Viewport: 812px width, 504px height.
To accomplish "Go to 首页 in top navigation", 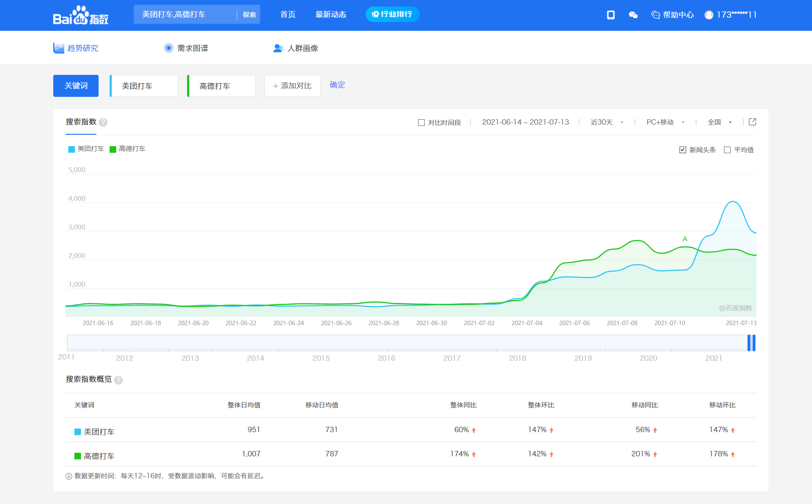I will point(288,15).
